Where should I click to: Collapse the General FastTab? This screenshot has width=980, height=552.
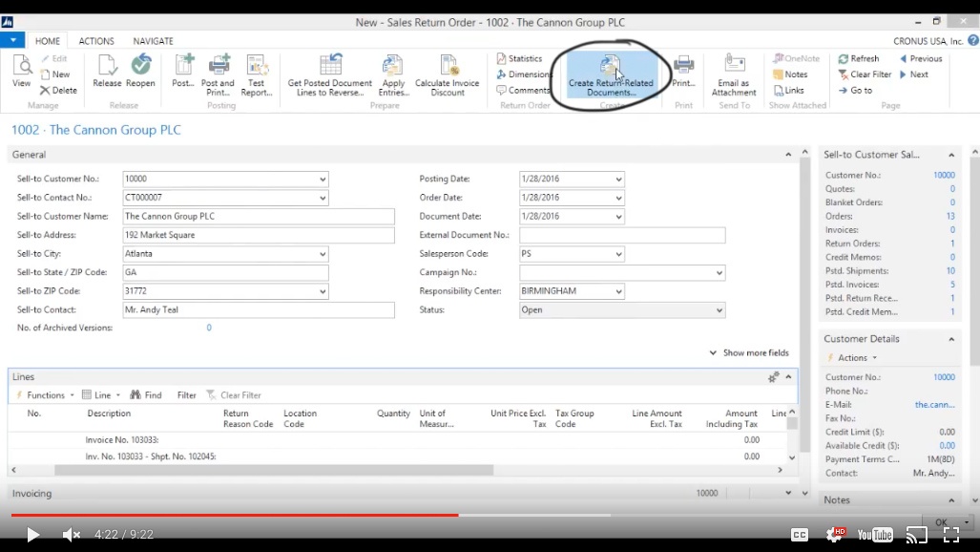(x=788, y=155)
